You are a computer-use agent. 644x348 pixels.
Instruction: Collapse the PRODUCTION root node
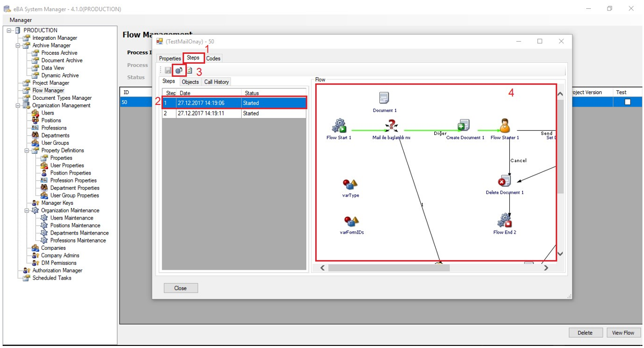[x=9, y=30]
